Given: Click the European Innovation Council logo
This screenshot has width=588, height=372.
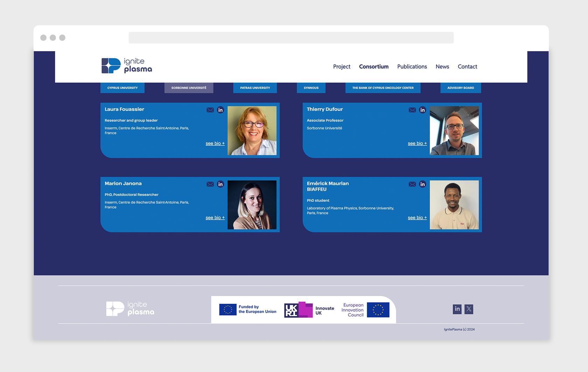Looking at the screenshot, I should pos(365,310).
